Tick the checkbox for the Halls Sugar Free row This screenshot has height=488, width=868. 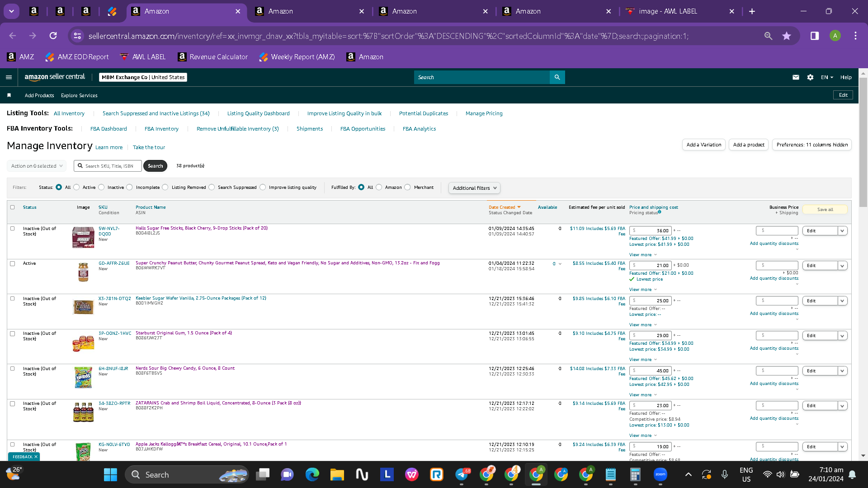tap(13, 229)
